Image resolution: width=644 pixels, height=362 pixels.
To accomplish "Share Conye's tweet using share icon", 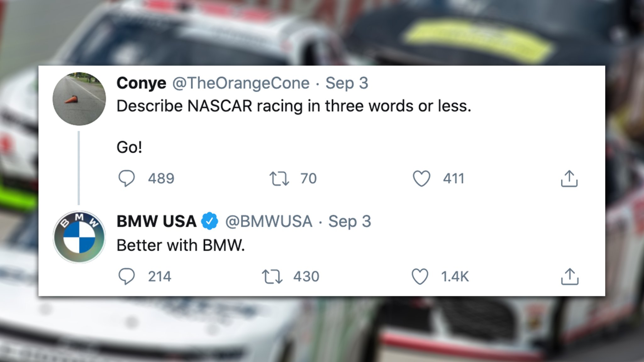I will [x=569, y=178].
